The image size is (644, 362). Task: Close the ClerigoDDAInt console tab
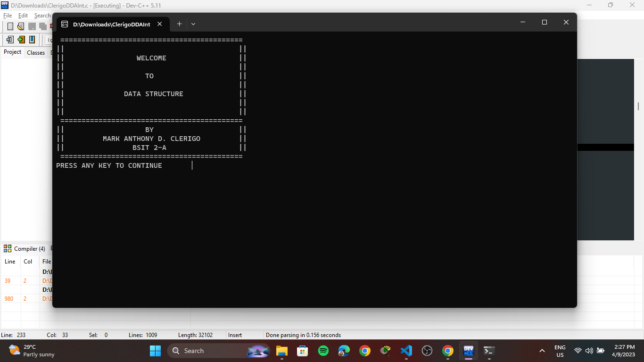pos(160,24)
